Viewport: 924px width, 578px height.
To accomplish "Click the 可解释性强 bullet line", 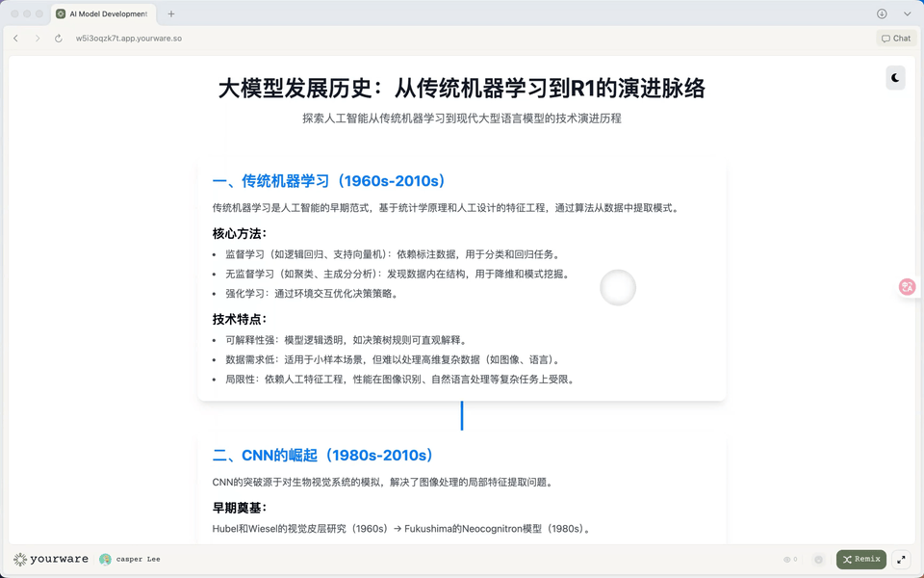I will click(347, 340).
